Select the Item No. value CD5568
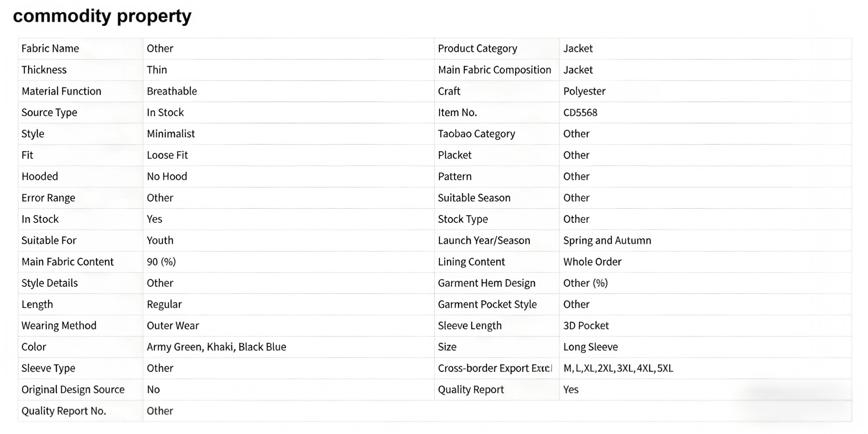868x434 pixels. (580, 113)
